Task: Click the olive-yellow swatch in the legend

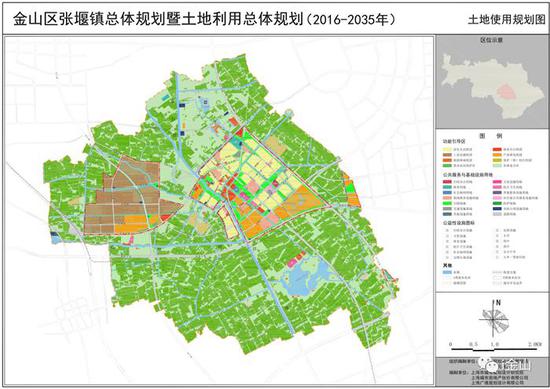Action: click(497, 160)
